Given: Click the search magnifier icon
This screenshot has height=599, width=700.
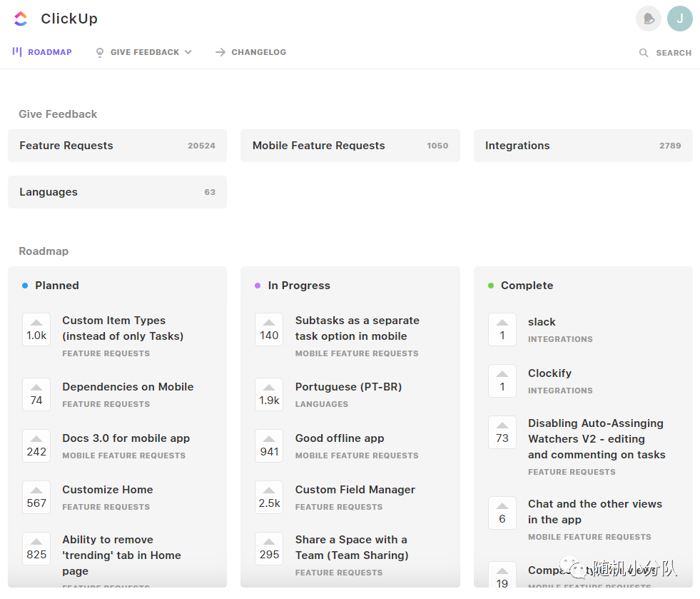Looking at the screenshot, I should click(x=644, y=53).
